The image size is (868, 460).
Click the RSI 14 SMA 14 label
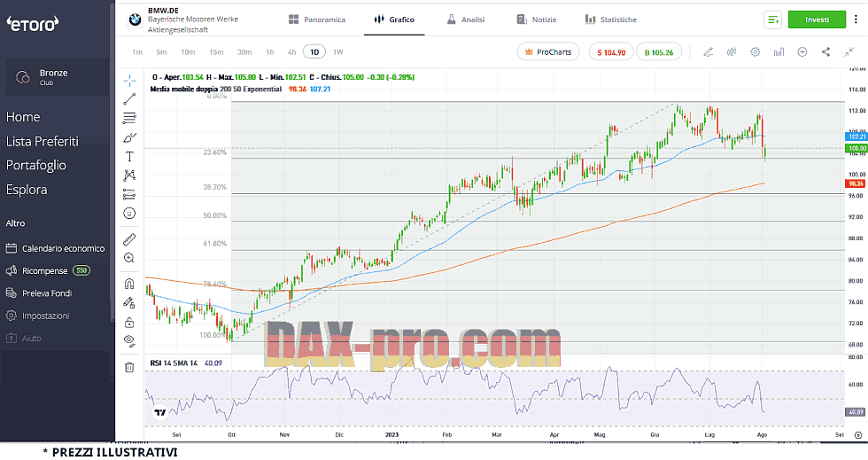tap(174, 363)
